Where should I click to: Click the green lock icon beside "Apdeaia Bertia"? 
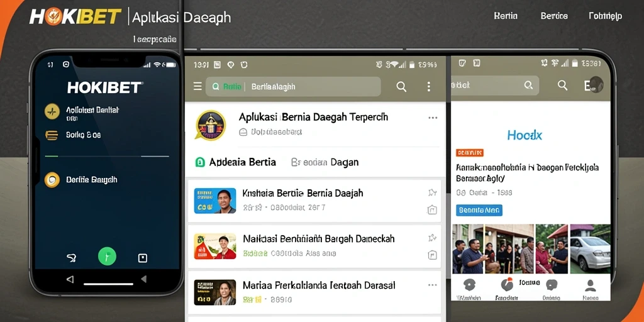point(199,162)
